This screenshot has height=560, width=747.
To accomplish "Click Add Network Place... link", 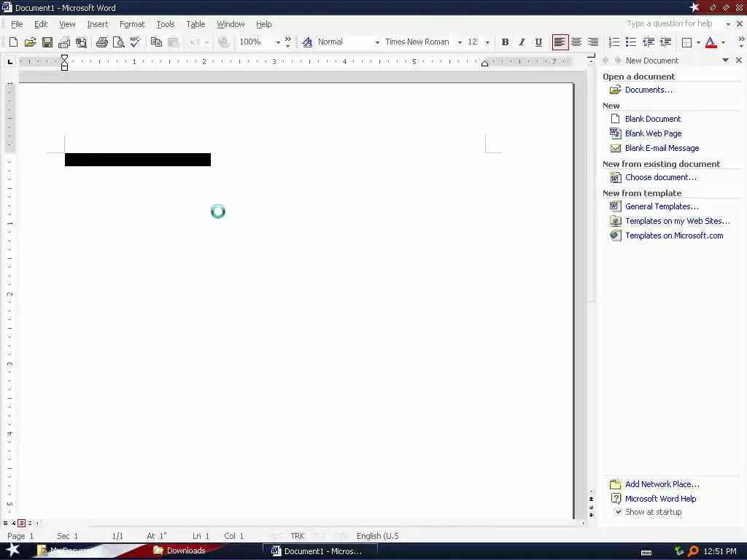I will [x=662, y=484].
